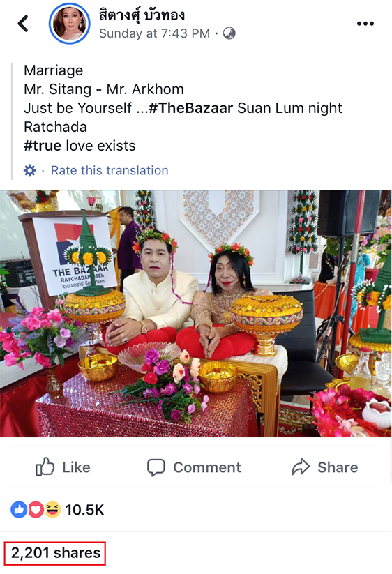The height and width of the screenshot is (574, 392).
Task: Tap the #true hashtag
Action: [43, 146]
